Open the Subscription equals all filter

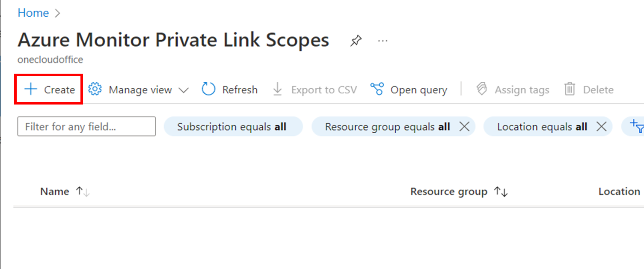tap(233, 126)
